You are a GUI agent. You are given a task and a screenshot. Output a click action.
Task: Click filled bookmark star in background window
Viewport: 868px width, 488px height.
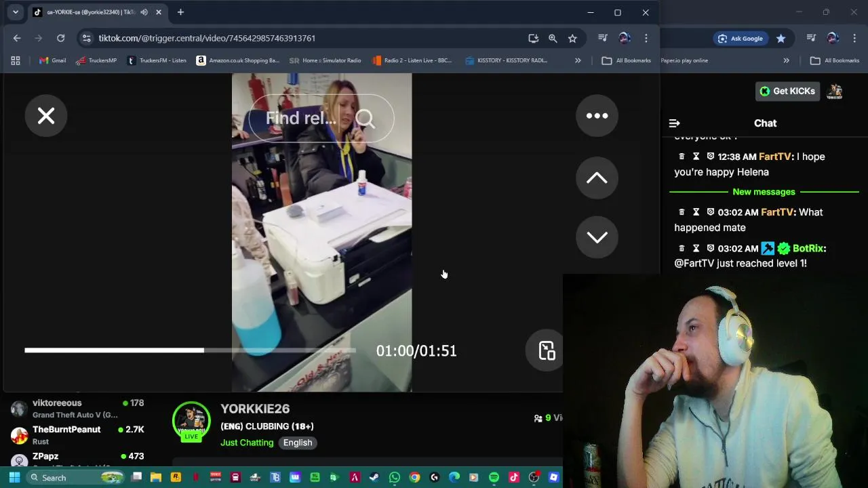click(x=781, y=39)
